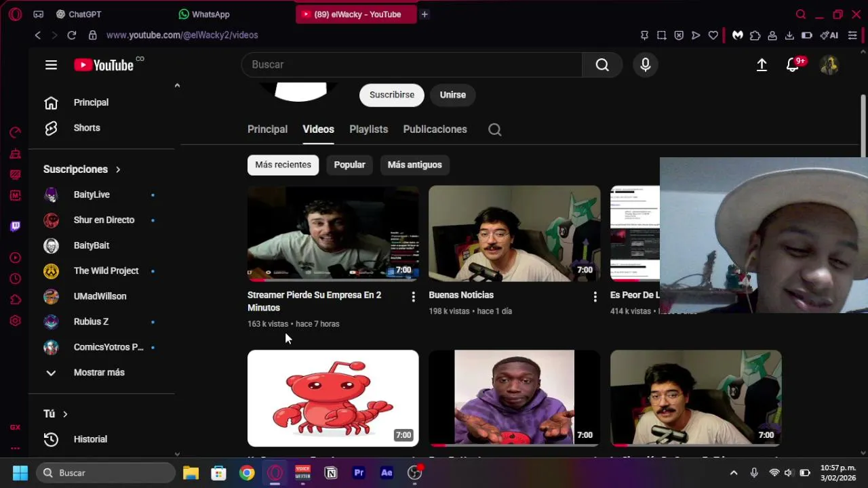
Task: Select the Más antiguos filter chip
Action: click(x=414, y=165)
